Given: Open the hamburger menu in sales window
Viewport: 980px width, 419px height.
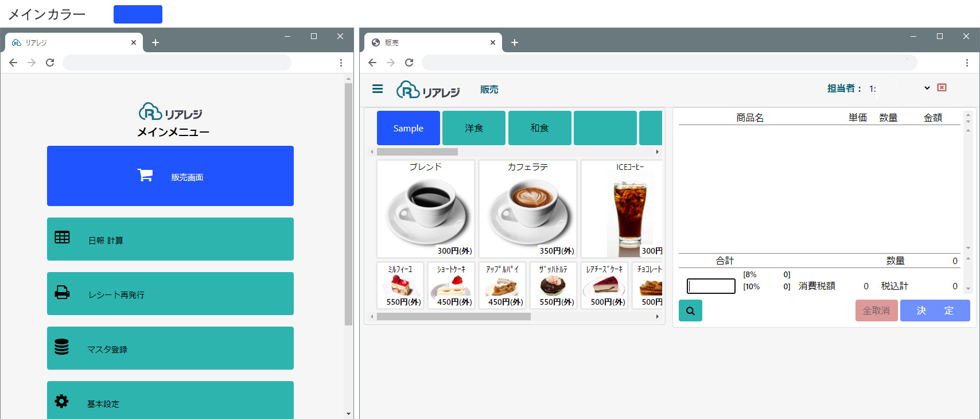Looking at the screenshot, I should [x=378, y=89].
